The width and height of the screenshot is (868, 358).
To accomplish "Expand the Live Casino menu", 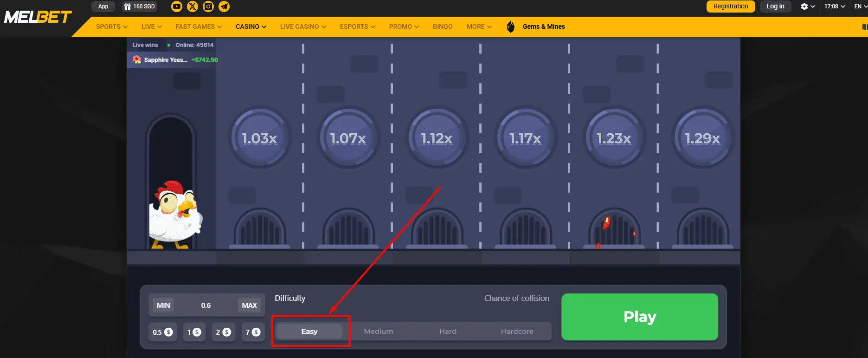I will (x=303, y=27).
